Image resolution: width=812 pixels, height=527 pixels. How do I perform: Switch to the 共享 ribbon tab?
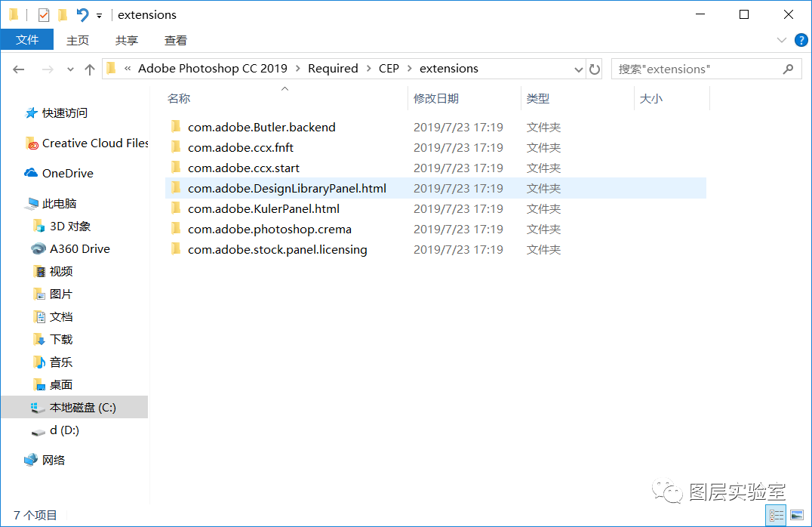[x=126, y=41]
